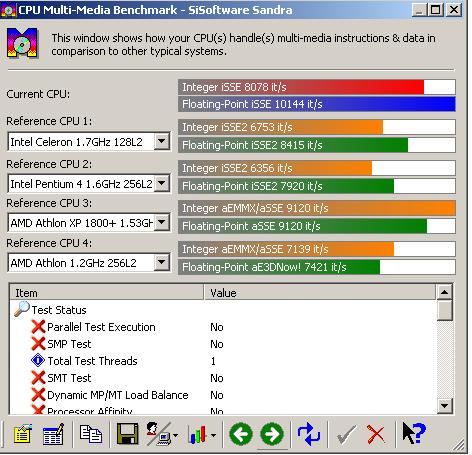Click the Item column header
472x455 pixels.
[x=107, y=293]
